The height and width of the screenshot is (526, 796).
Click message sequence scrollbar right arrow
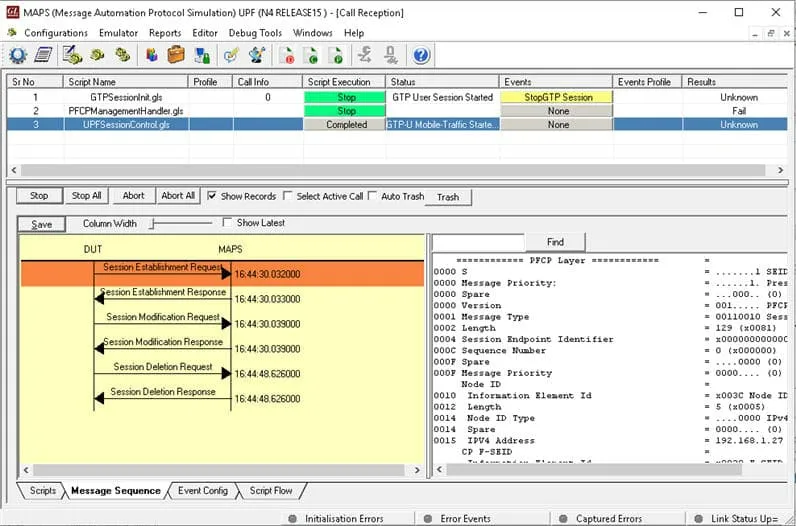tap(417, 470)
